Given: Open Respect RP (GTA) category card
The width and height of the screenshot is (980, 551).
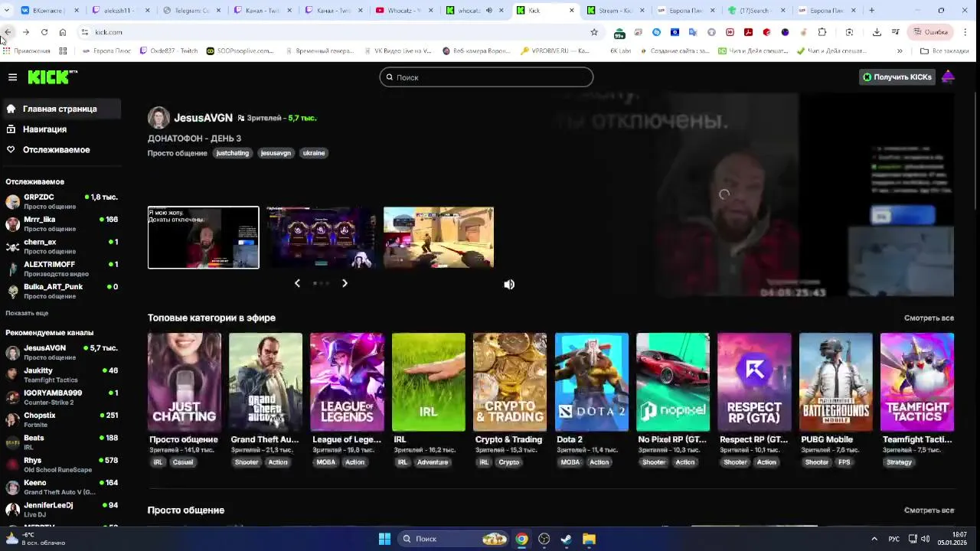Looking at the screenshot, I should point(754,382).
